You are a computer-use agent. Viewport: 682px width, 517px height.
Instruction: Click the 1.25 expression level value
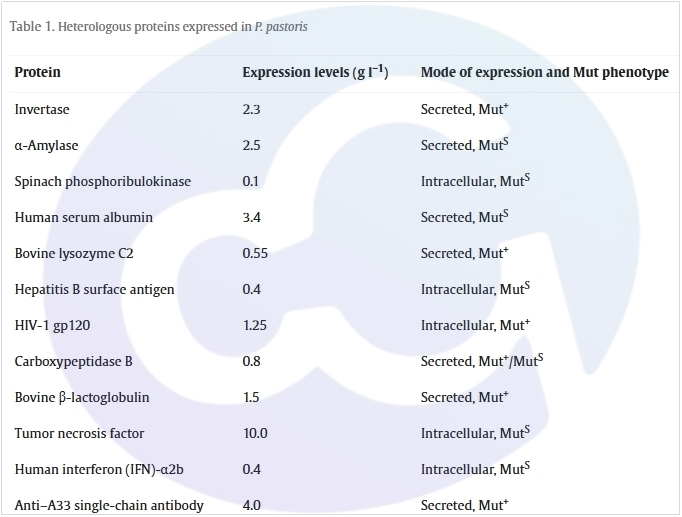click(x=255, y=325)
